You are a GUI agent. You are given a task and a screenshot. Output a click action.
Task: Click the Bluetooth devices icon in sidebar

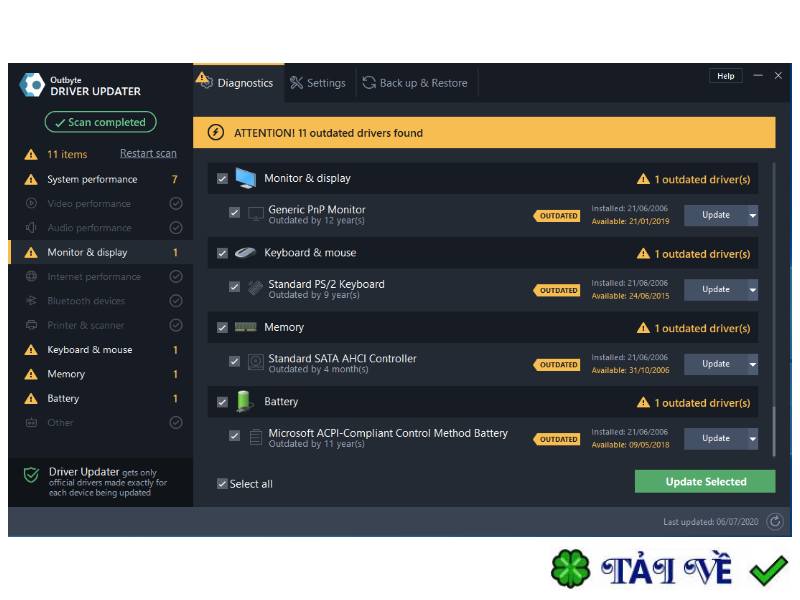[x=31, y=301]
